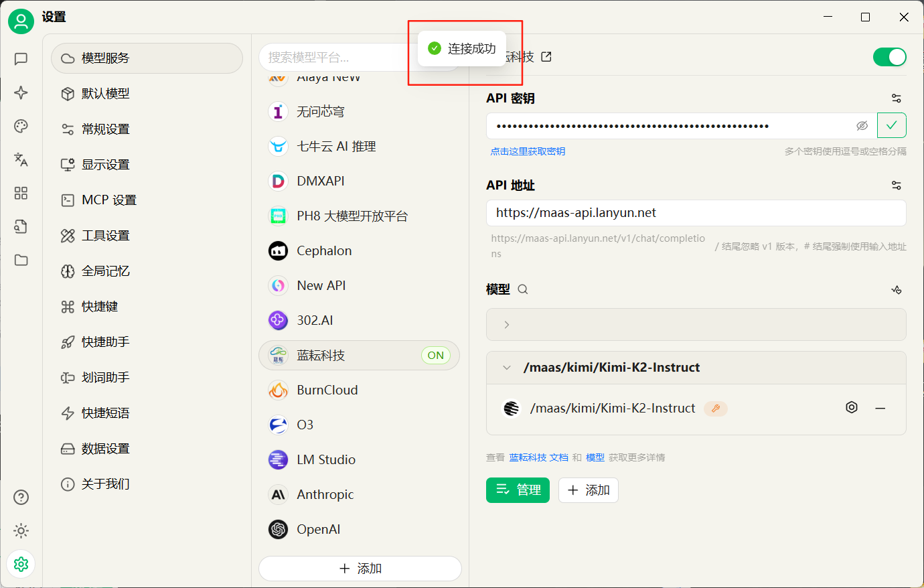
Task: Open API key settings sliders icon
Action: click(x=897, y=98)
